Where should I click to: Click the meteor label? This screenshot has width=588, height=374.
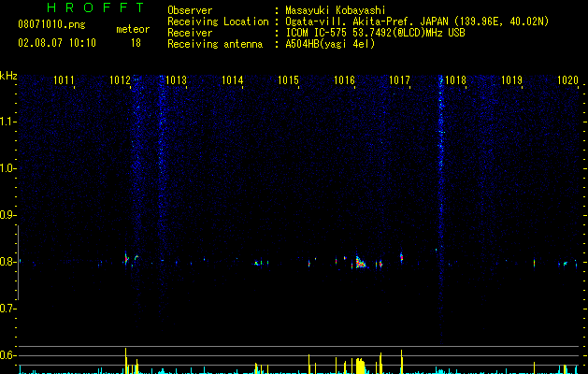[133, 29]
